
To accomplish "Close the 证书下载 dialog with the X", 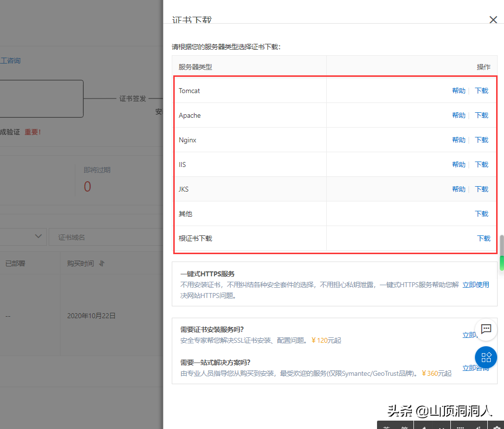I will coord(493,20).
